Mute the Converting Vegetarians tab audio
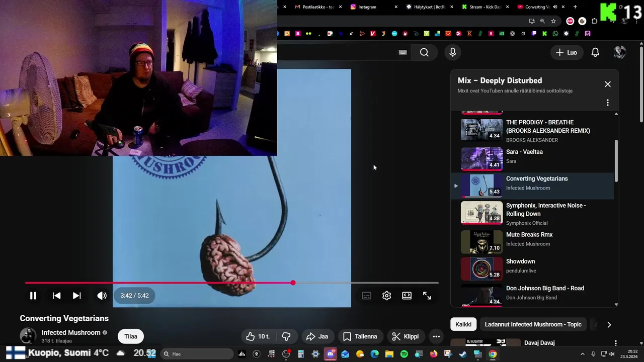This screenshot has width=644, height=362. [555, 7]
